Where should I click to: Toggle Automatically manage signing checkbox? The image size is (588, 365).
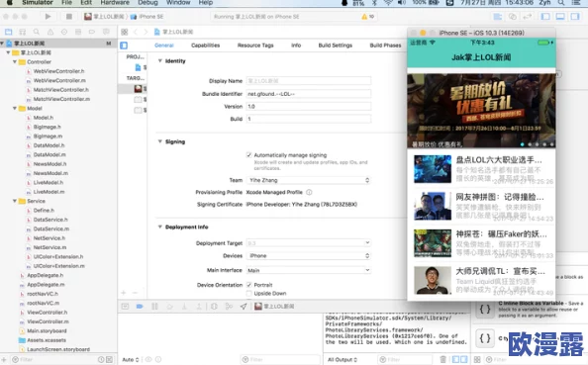click(248, 154)
